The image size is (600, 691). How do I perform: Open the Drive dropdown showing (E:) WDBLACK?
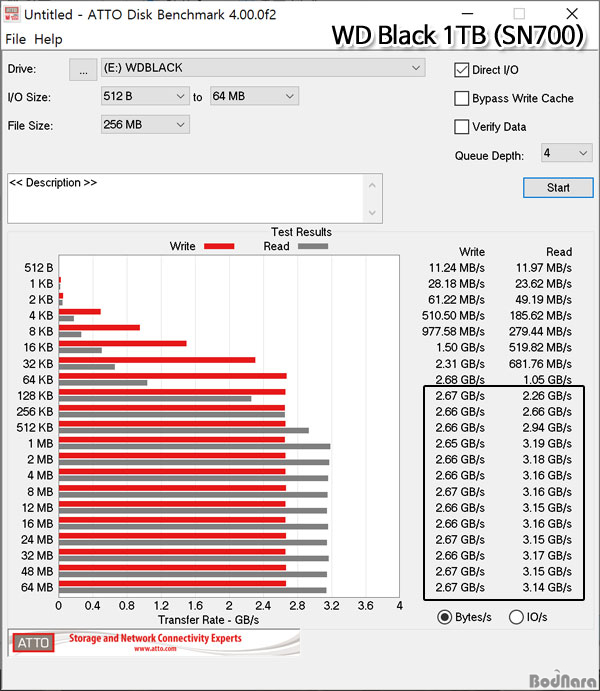263,68
